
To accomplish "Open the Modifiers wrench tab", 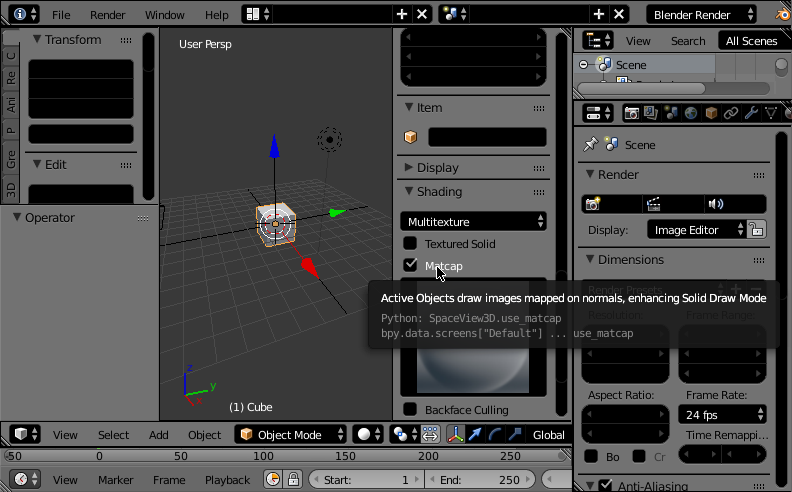I will [751, 113].
